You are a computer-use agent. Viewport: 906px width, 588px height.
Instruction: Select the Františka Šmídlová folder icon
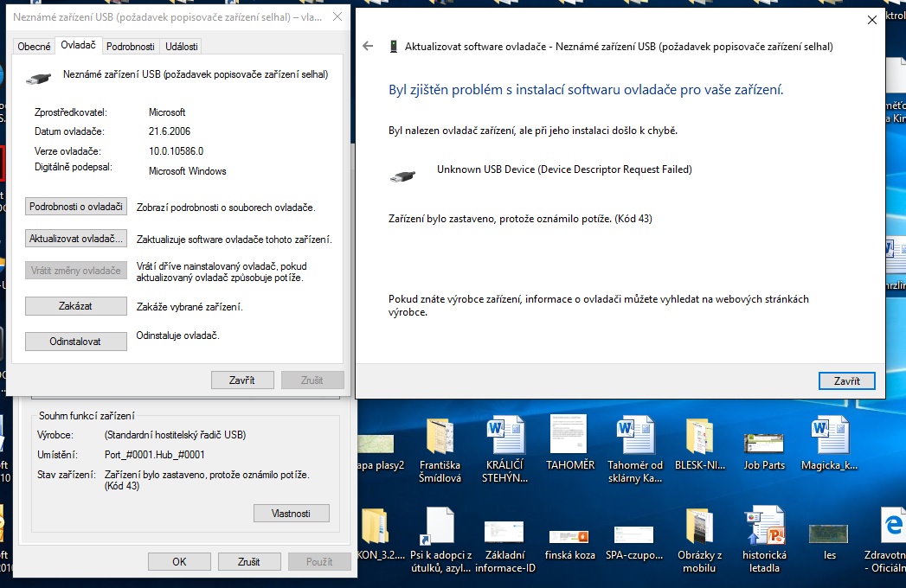click(x=440, y=451)
